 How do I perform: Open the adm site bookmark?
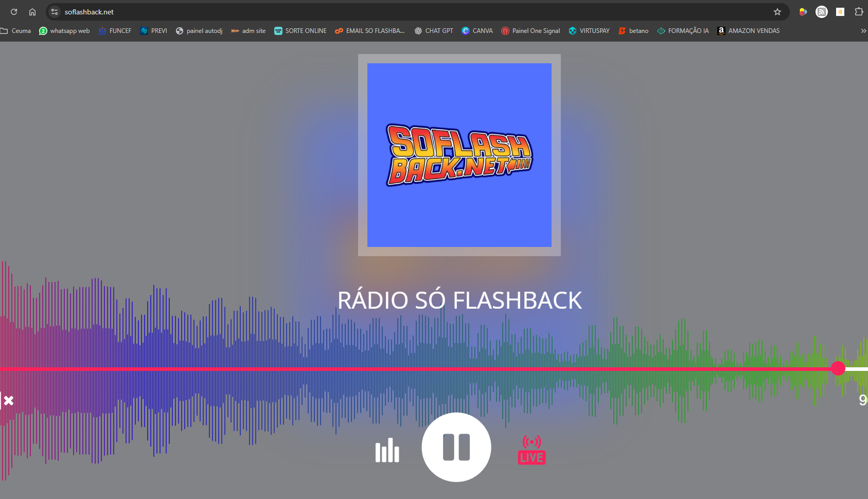click(248, 31)
